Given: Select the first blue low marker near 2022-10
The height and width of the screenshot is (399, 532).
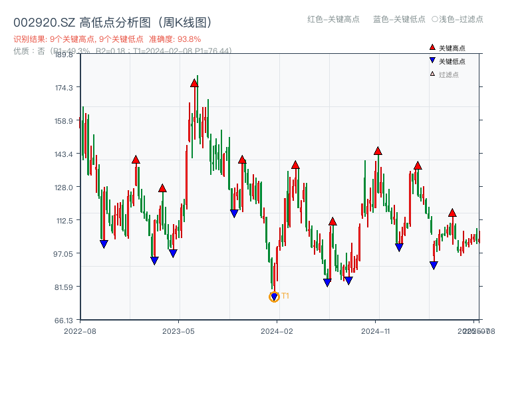Looking at the screenshot, I should tap(104, 244).
